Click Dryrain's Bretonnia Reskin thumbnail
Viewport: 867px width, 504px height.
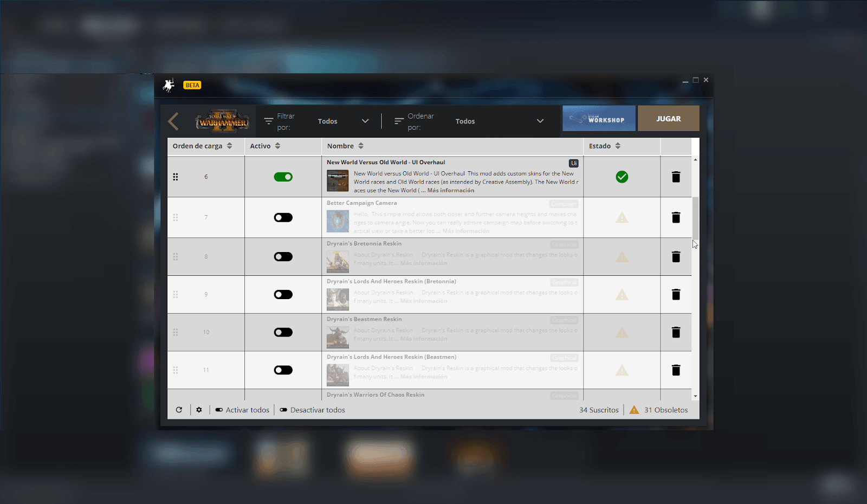pos(338,262)
